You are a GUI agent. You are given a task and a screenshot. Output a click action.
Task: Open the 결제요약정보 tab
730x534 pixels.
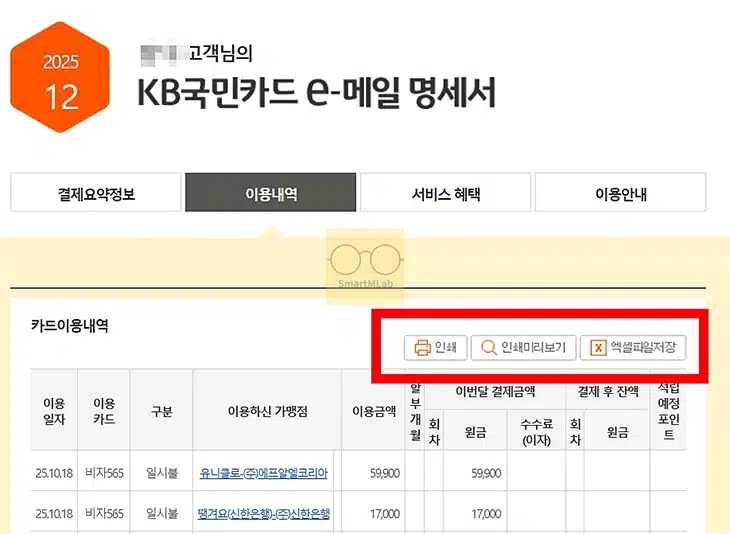tap(96, 192)
